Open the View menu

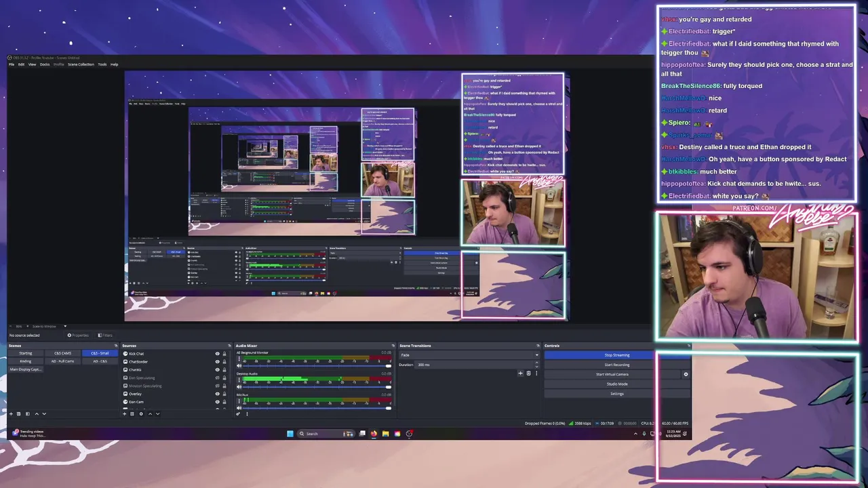(x=32, y=64)
